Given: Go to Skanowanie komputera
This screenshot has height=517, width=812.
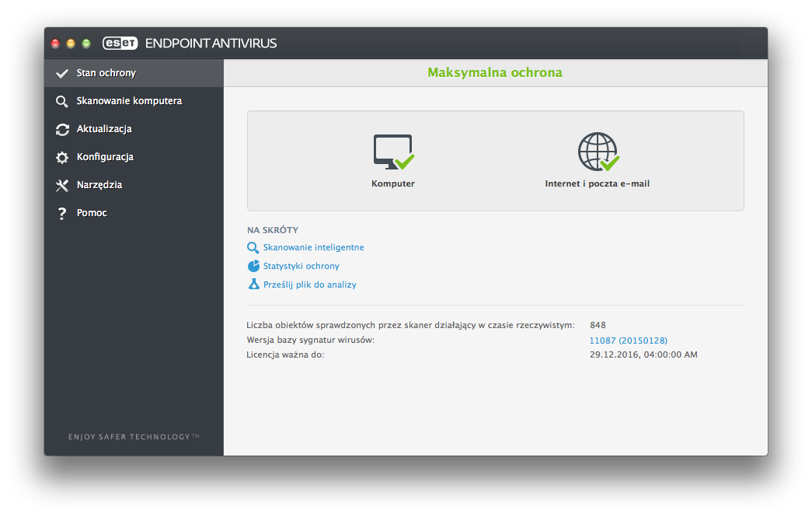Looking at the screenshot, I should pyautogui.click(x=134, y=101).
